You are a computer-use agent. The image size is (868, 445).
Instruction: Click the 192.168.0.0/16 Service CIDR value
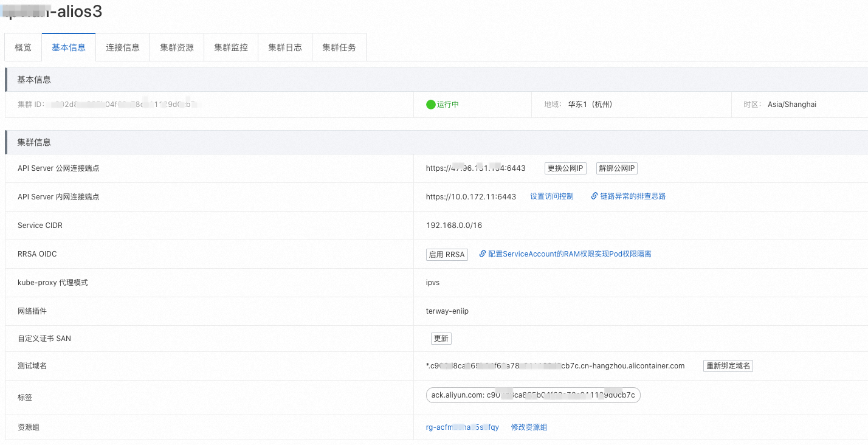point(454,226)
